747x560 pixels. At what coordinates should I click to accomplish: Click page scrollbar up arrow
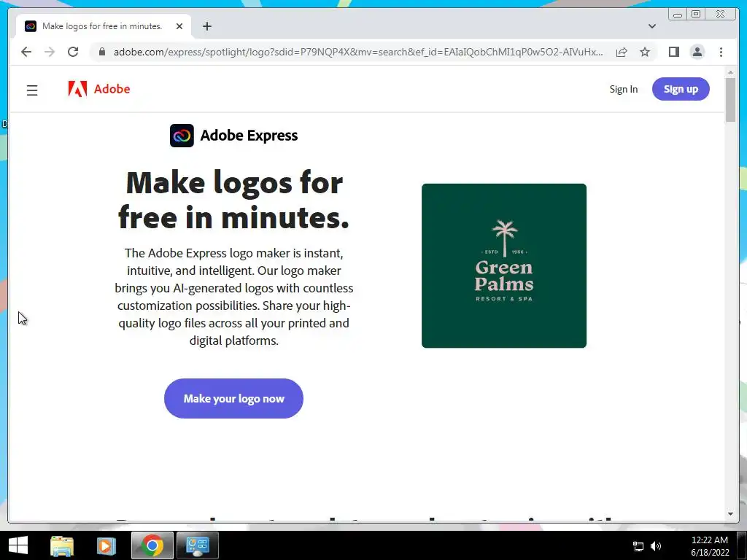point(730,72)
